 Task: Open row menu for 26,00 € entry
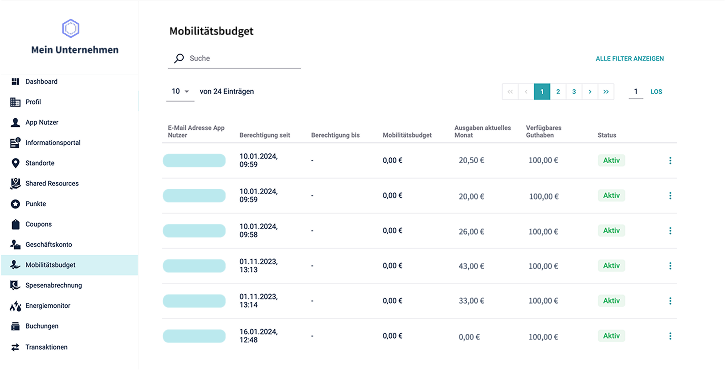[x=670, y=230]
